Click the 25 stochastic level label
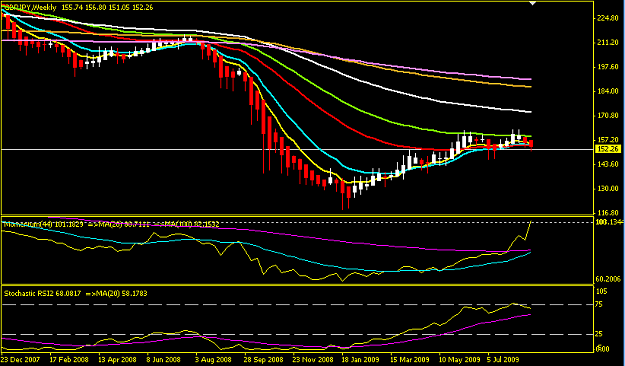625x366 pixels. [x=599, y=334]
